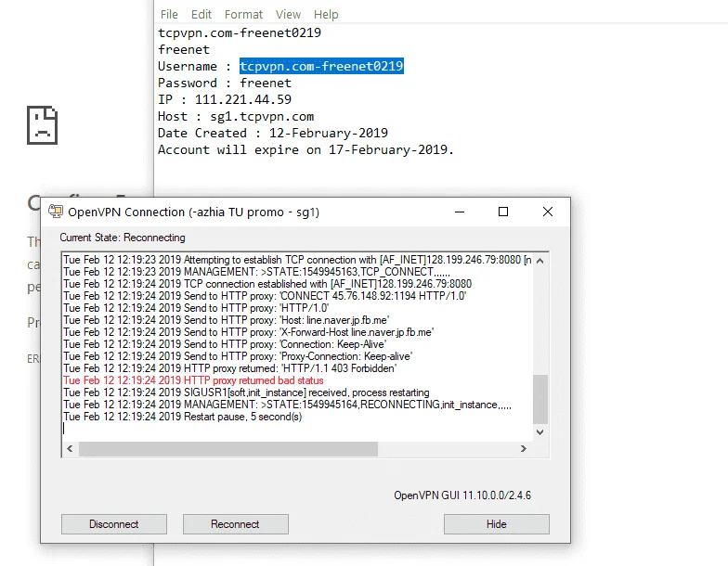Hide the OpenVPN connection window
728x566 pixels.
tap(496, 523)
